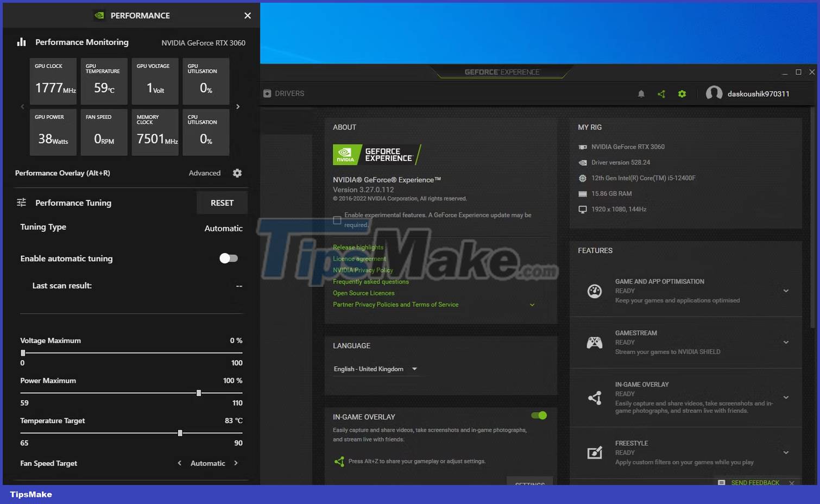Click the Freestyle pencil-frame icon
Screen dimensions: 820x504
tap(595, 452)
